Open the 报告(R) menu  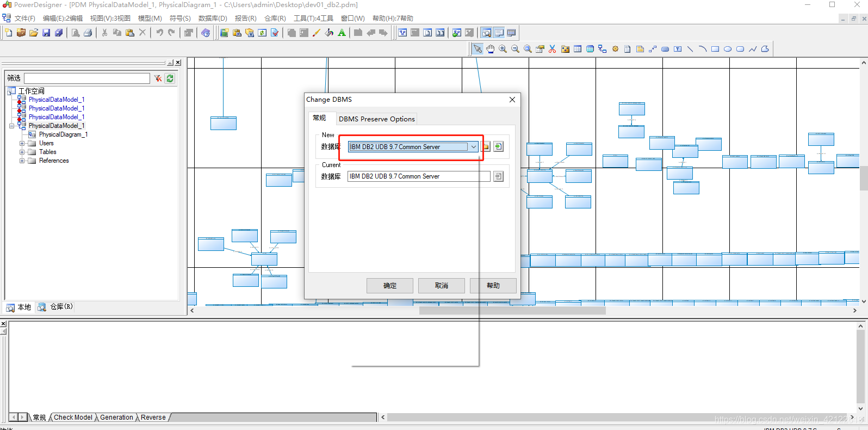(x=245, y=19)
